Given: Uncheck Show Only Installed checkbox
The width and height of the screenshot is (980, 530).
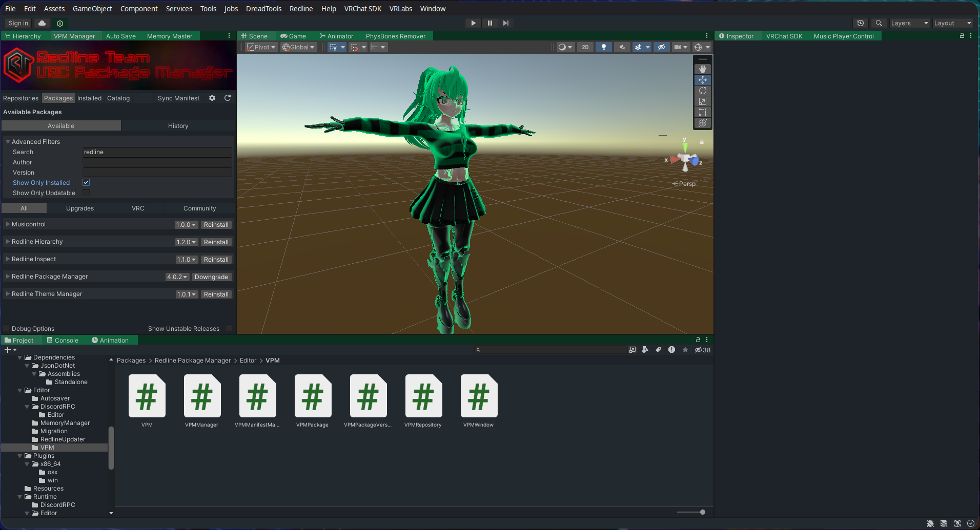Looking at the screenshot, I should pyautogui.click(x=86, y=182).
